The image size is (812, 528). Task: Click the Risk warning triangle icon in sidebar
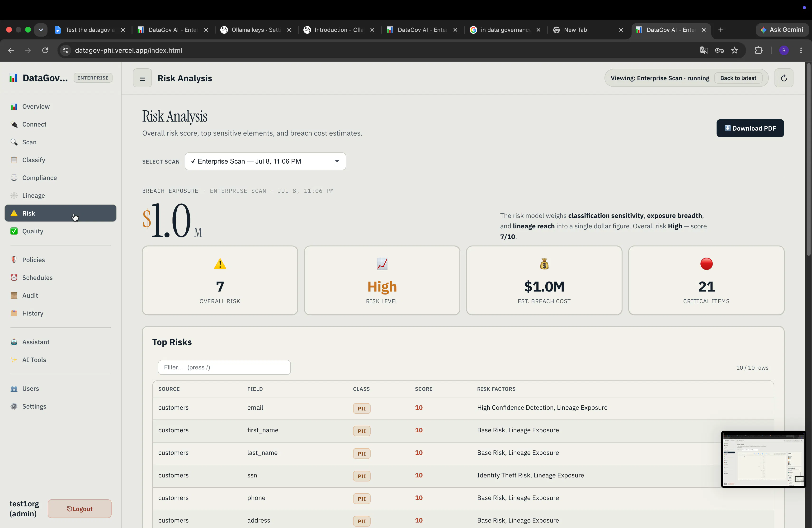click(14, 213)
